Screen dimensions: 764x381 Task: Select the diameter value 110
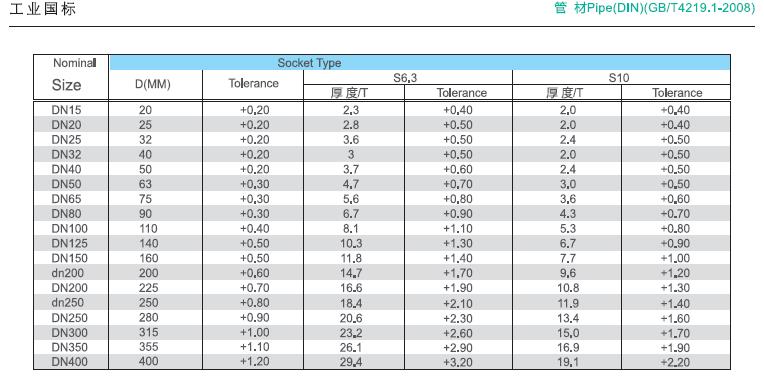point(148,229)
